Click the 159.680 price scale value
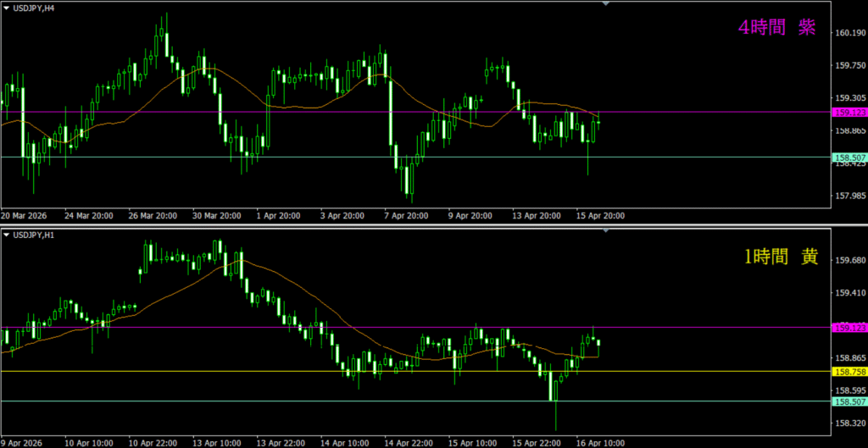 (x=851, y=261)
